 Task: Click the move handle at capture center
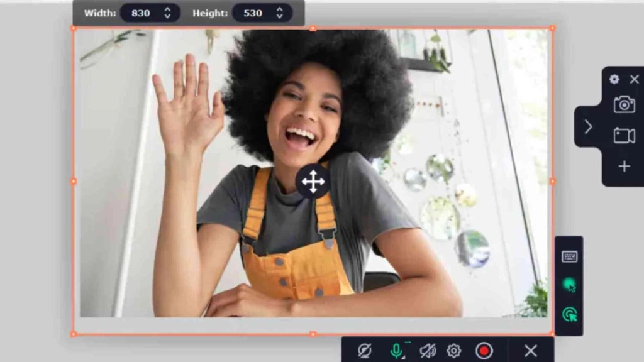[313, 182]
